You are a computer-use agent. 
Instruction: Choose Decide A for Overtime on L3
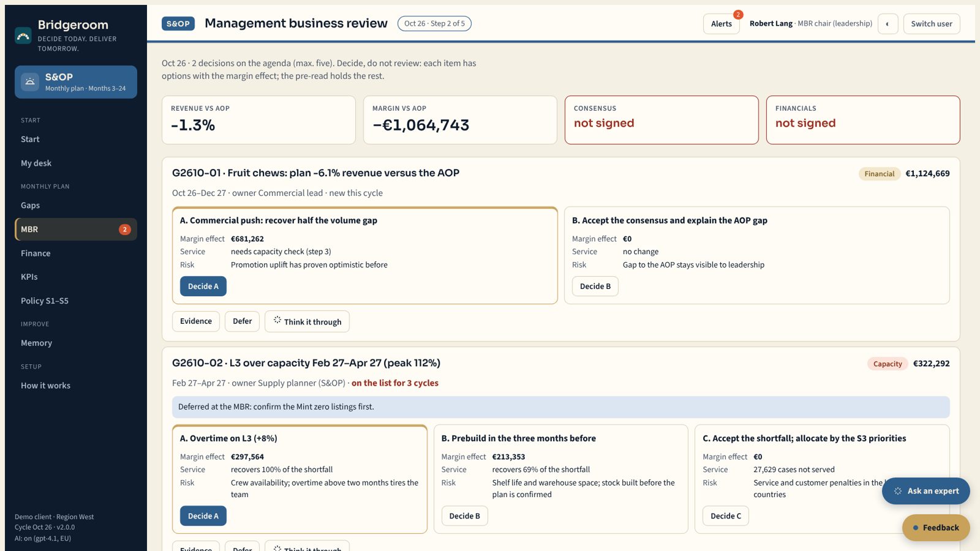(x=203, y=516)
